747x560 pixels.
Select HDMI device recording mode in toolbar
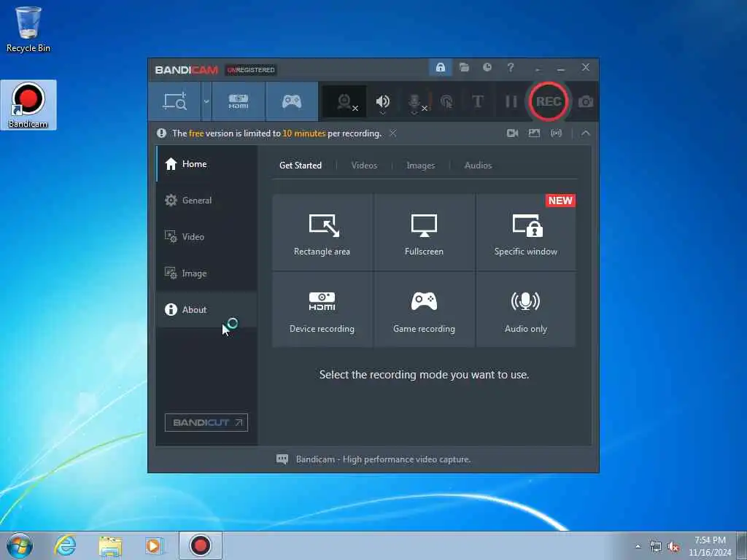pyautogui.click(x=239, y=101)
